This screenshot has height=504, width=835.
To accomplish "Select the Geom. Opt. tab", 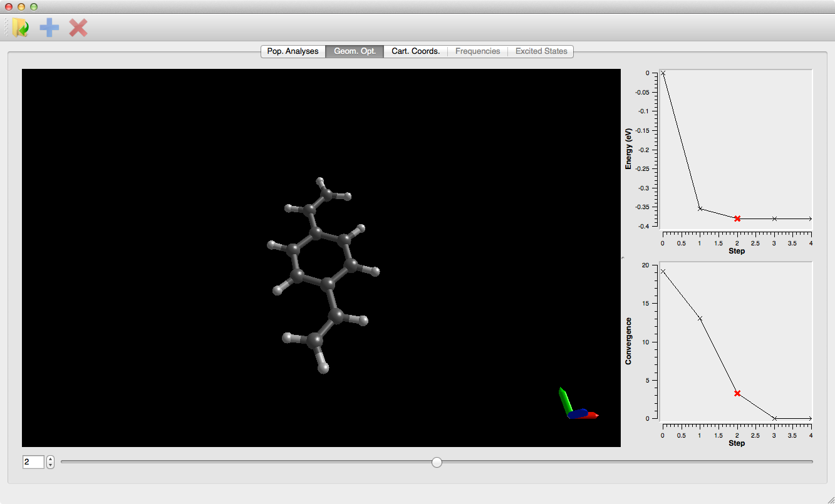I will (355, 51).
